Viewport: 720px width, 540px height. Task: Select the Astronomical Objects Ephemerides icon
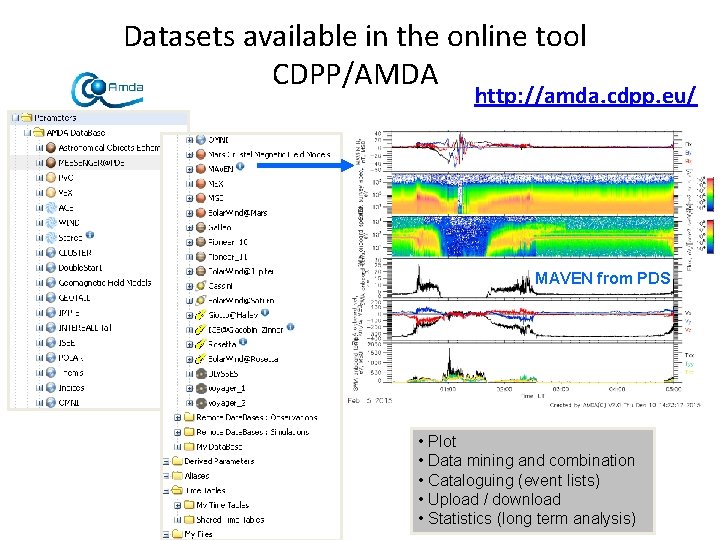pyautogui.click(x=51, y=148)
